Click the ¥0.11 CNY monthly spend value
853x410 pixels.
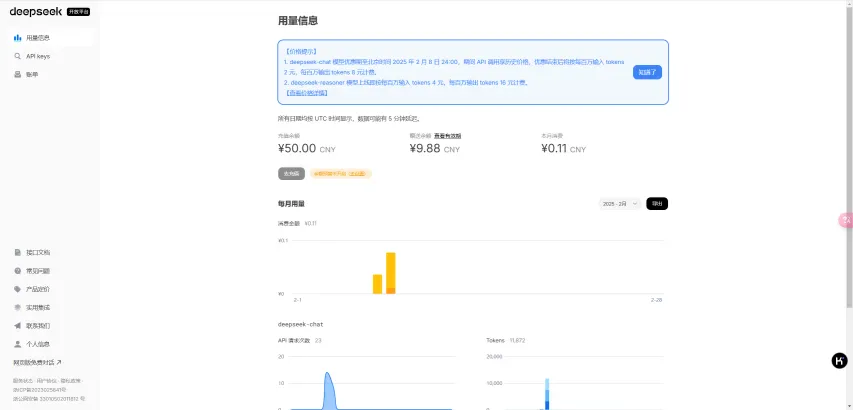(564, 148)
